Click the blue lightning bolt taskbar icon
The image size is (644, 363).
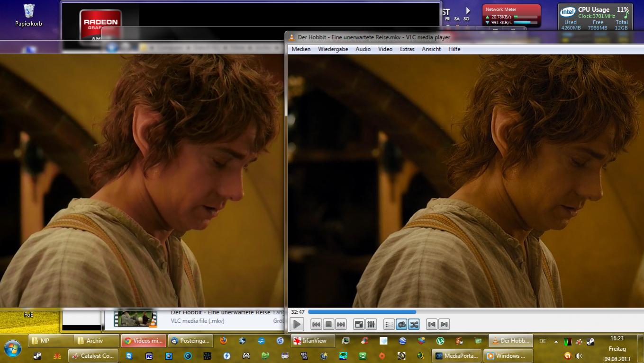coord(227,356)
